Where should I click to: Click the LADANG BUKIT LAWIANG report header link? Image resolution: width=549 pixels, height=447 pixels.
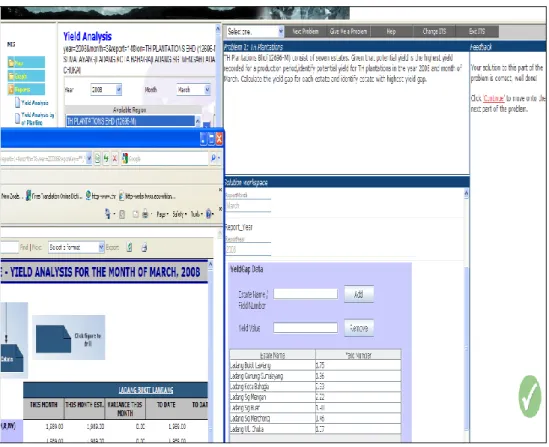146,390
